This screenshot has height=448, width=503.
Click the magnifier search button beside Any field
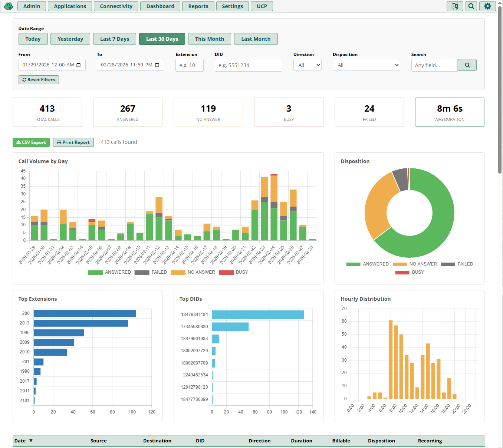tap(467, 65)
